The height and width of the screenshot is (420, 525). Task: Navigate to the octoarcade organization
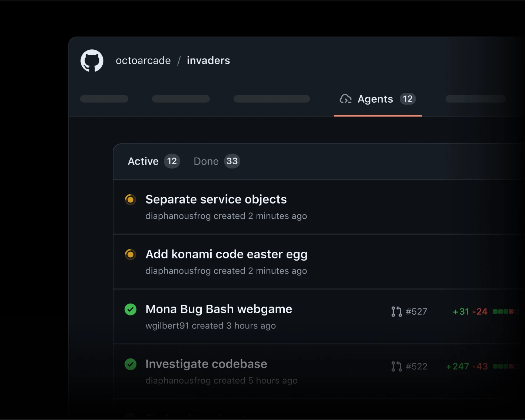click(x=143, y=60)
